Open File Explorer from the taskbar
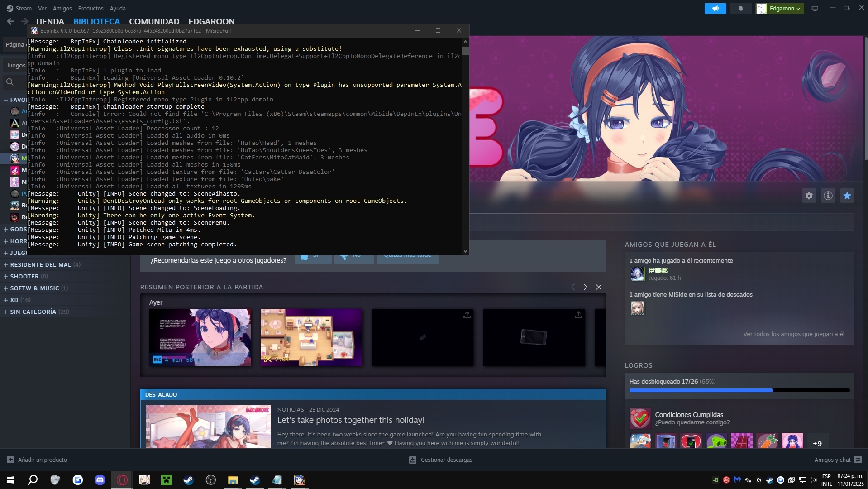The image size is (868, 489). [x=233, y=480]
